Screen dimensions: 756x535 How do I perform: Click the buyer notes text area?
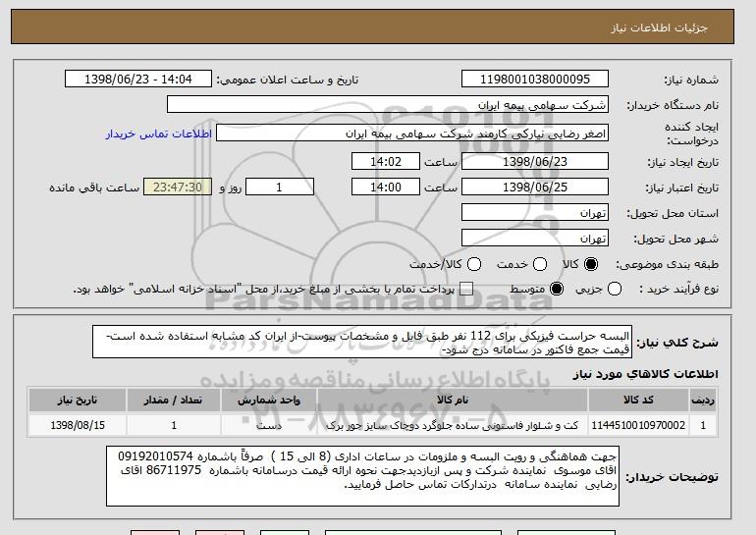pyautogui.click(x=362, y=476)
